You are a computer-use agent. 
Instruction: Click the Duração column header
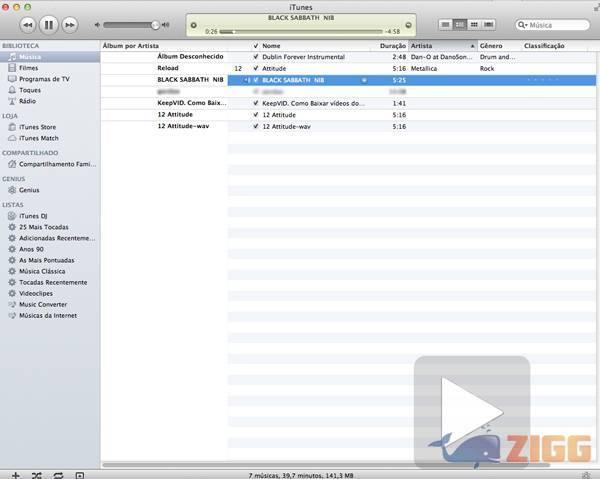coord(392,46)
